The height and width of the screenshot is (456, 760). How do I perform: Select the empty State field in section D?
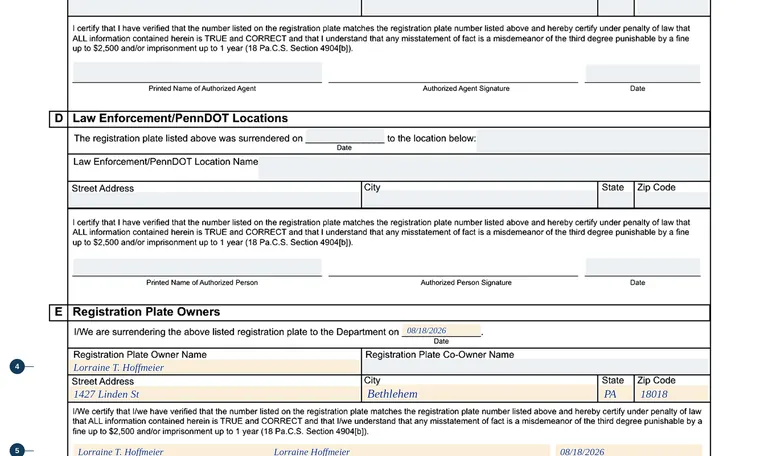coord(616,200)
